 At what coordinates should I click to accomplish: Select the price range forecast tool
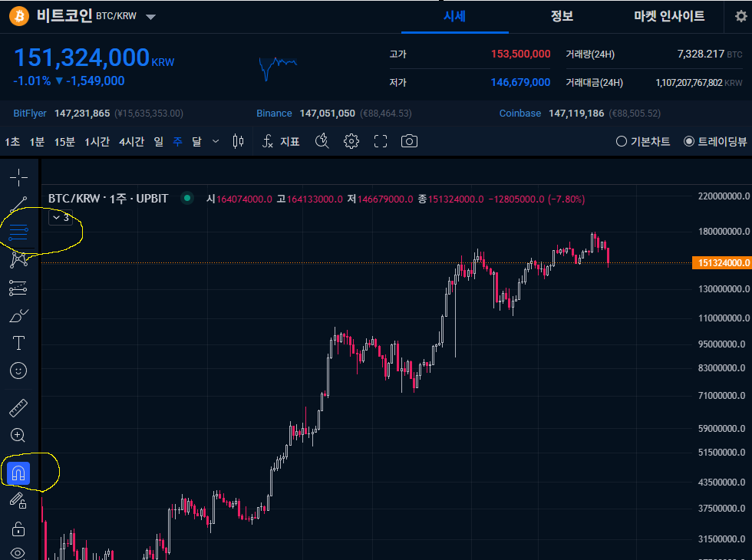pos(18,288)
